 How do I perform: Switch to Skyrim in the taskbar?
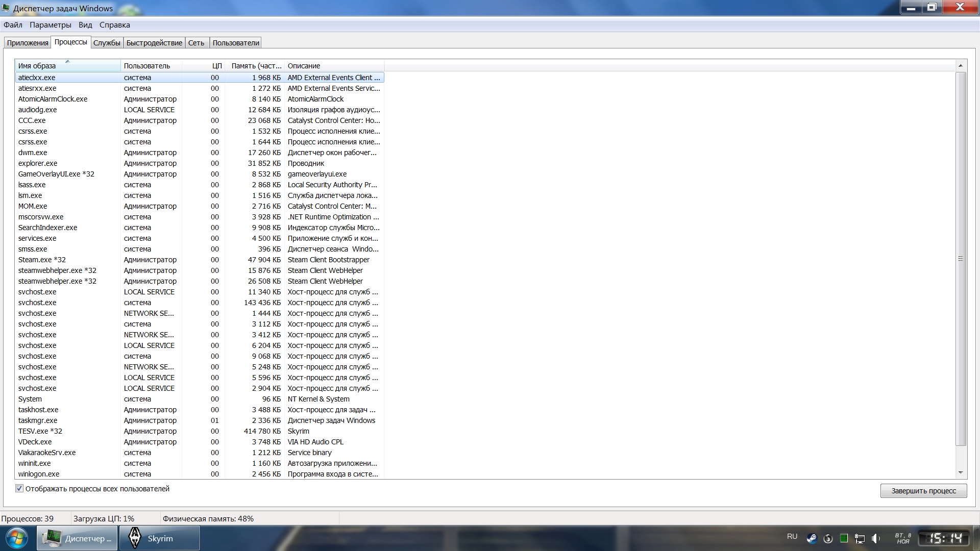click(159, 538)
